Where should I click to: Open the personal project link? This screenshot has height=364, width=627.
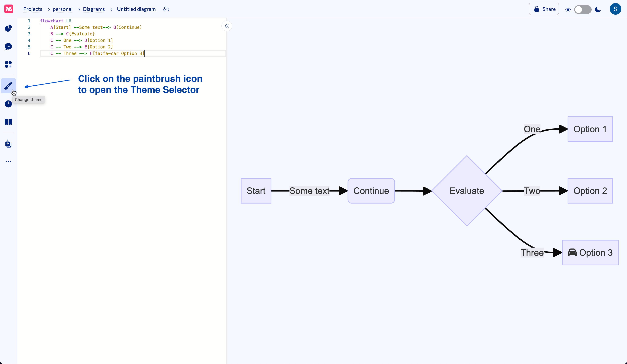point(62,9)
